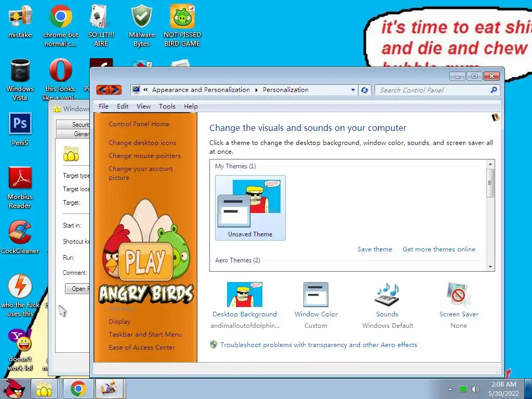
Task: Open the Edit menu
Action: click(123, 106)
